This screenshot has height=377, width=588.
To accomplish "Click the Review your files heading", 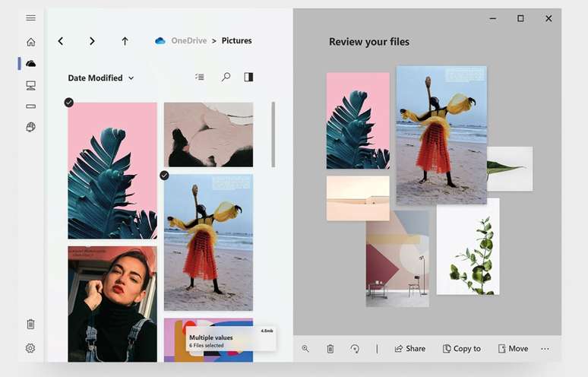I will coord(369,42).
